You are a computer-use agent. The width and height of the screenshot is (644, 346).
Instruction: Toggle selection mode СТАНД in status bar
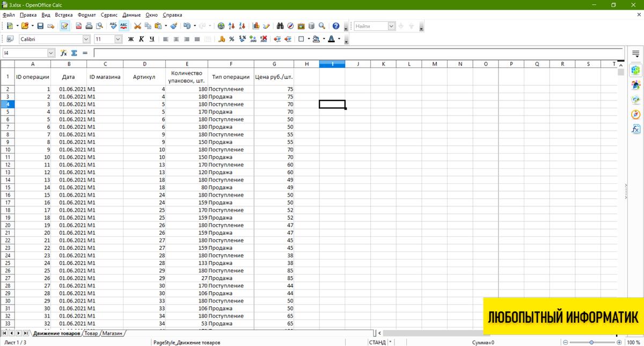(377, 342)
